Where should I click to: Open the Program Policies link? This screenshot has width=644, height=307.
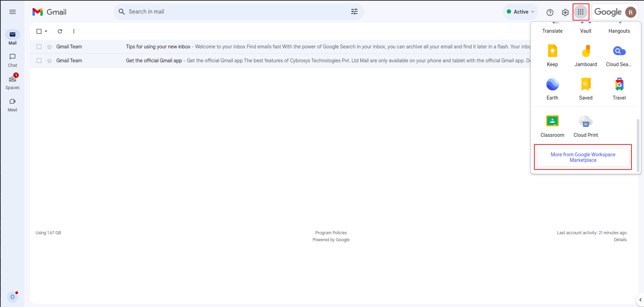331,233
